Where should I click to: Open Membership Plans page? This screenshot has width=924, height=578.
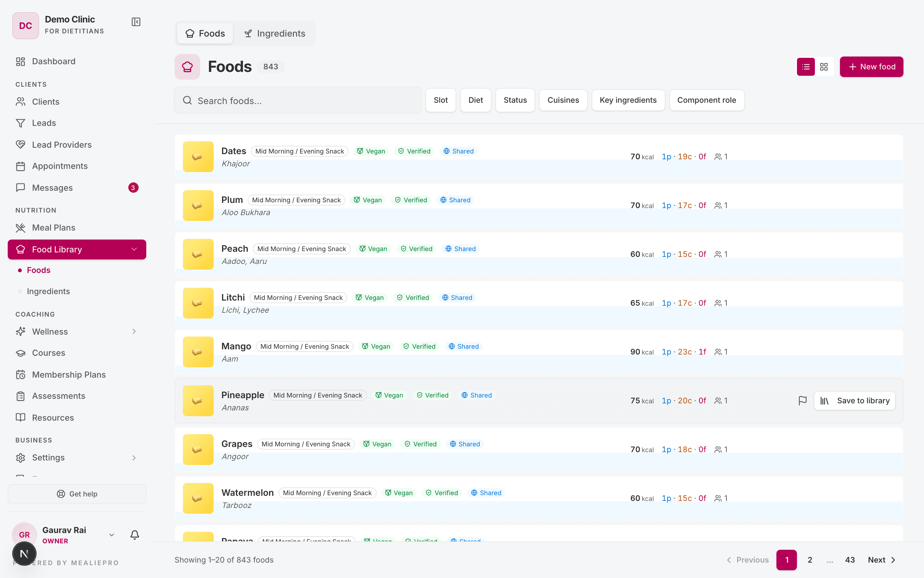(77, 375)
